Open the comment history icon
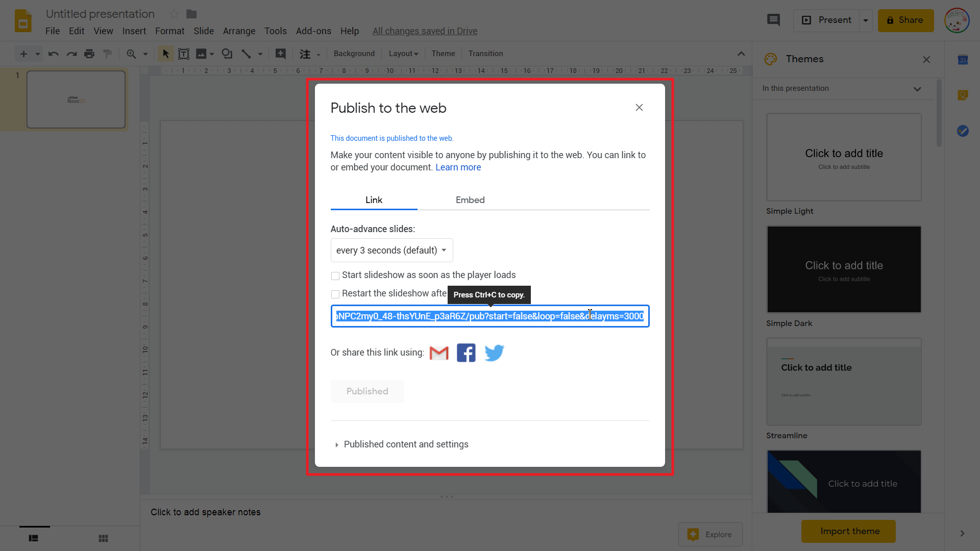Screen dimensions: 980x551 (x=773, y=20)
